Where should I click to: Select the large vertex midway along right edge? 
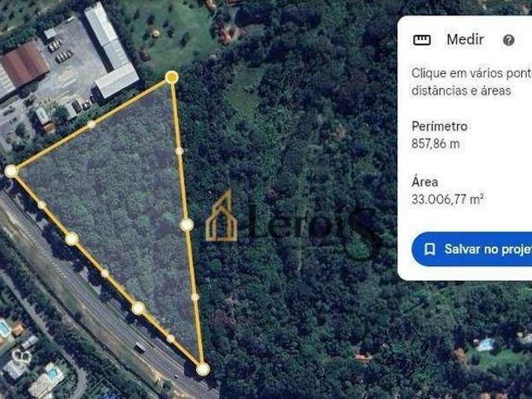tap(186, 224)
